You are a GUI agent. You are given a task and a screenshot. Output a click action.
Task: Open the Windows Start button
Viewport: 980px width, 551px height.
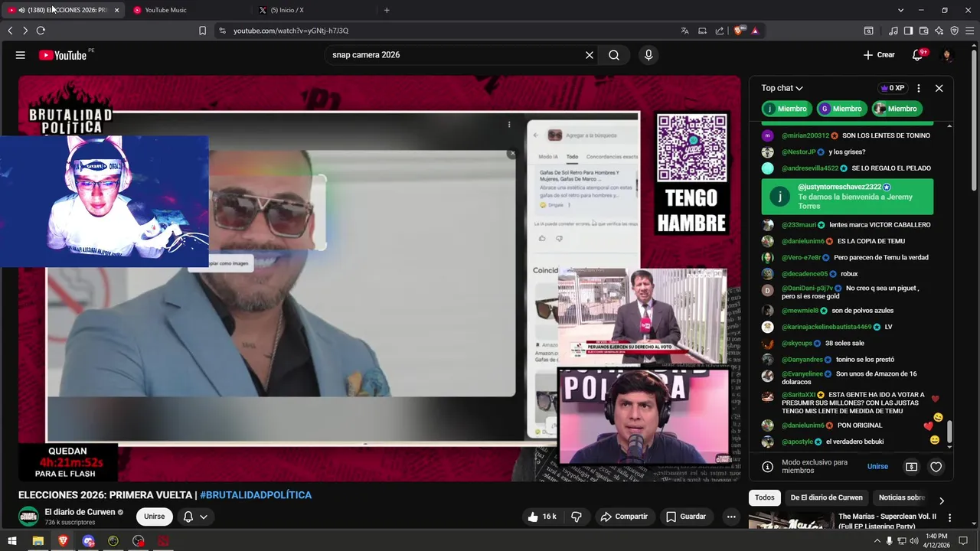click(12, 541)
